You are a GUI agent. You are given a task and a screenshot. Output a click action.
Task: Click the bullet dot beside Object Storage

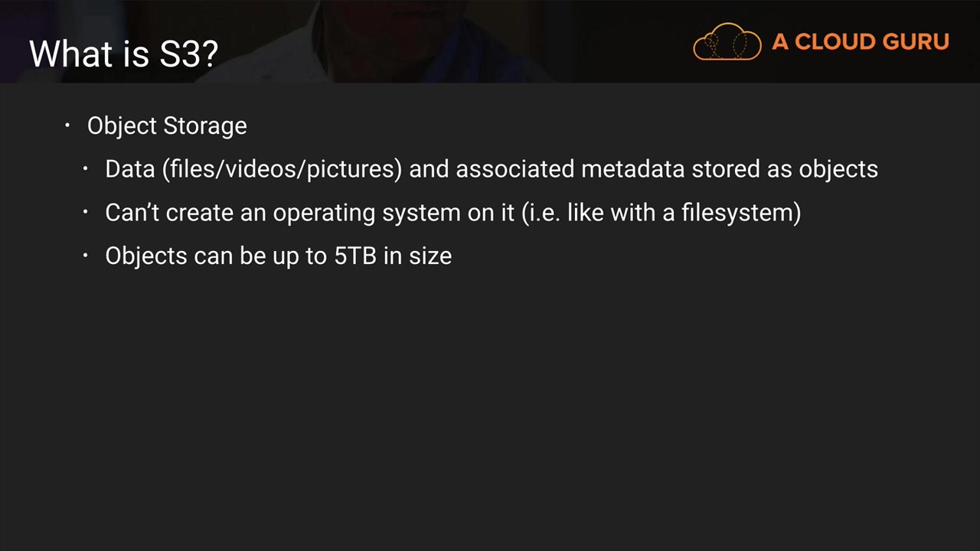67,125
